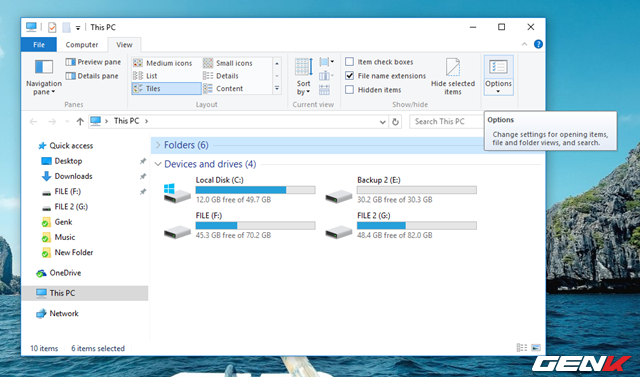Switch to the Computer tab
This screenshot has width=640, height=377.
tap(82, 44)
